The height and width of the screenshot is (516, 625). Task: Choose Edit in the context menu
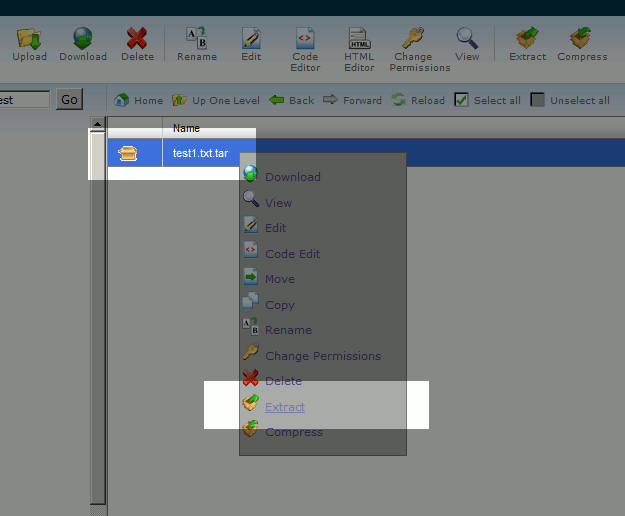tap(275, 228)
